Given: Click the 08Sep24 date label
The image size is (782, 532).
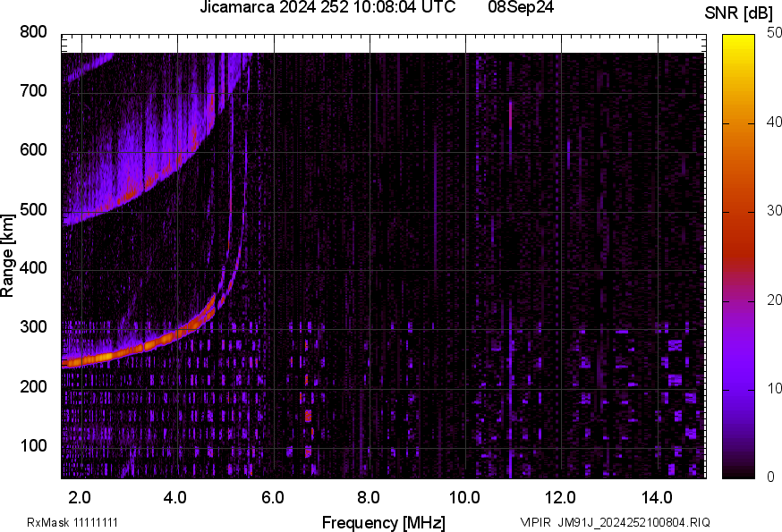Looking at the screenshot, I should (521, 8).
